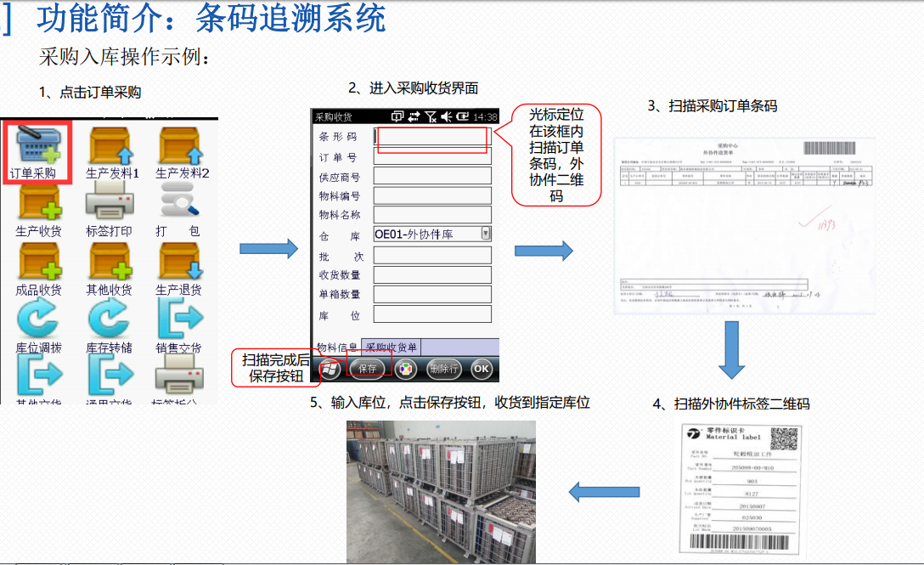Focus the 库位 input field

click(x=432, y=314)
